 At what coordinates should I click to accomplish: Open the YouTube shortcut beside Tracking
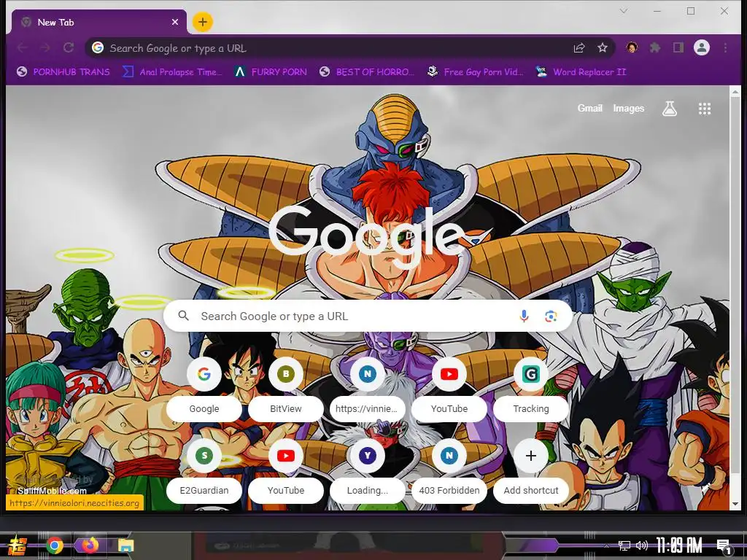tap(449, 391)
